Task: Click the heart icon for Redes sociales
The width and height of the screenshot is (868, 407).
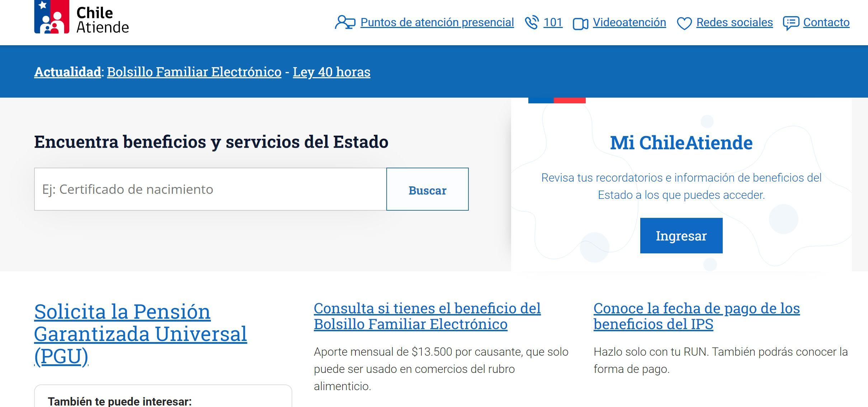Action: [684, 22]
